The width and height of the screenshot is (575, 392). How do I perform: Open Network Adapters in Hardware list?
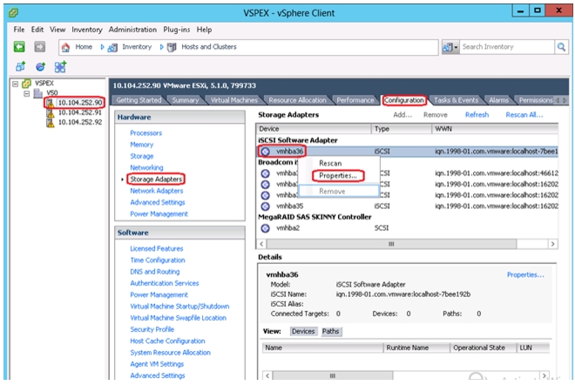click(x=157, y=191)
